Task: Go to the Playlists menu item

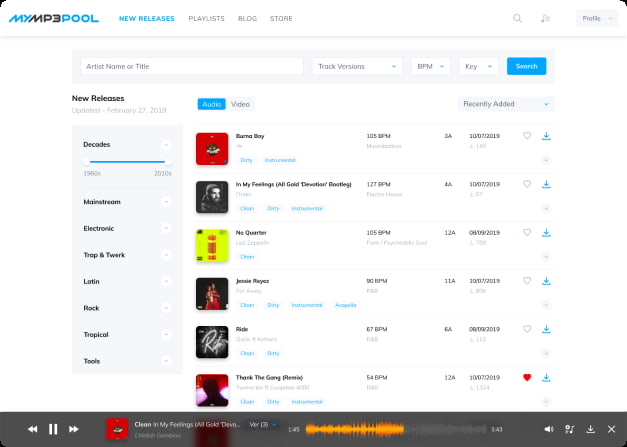Action: tap(206, 18)
